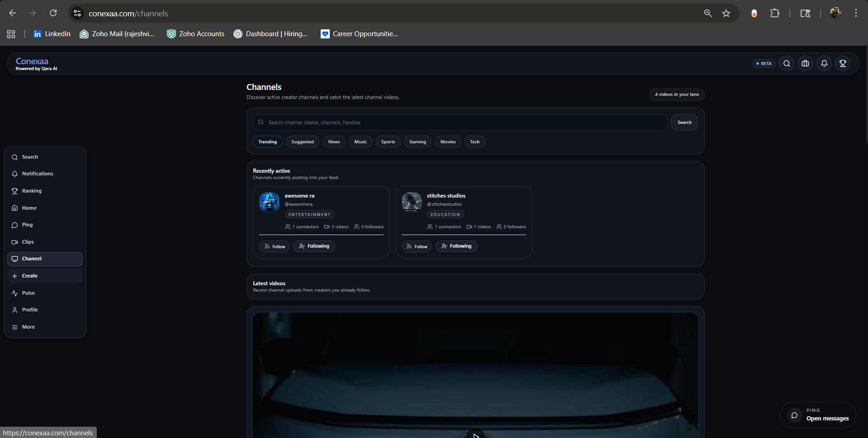Open Ping in the sidebar
This screenshot has width=868, height=438.
point(45,225)
